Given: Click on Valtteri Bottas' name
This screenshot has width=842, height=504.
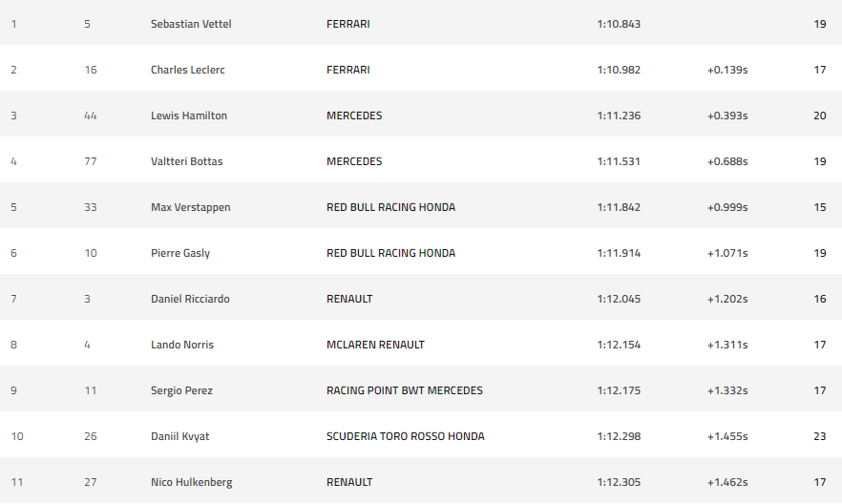Looking at the screenshot, I should [x=186, y=161].
